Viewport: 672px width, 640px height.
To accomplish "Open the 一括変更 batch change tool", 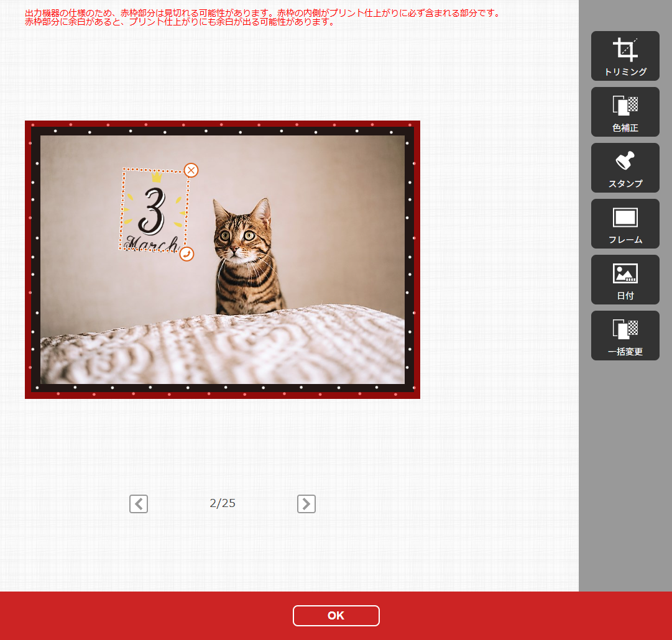I will 625,336.
